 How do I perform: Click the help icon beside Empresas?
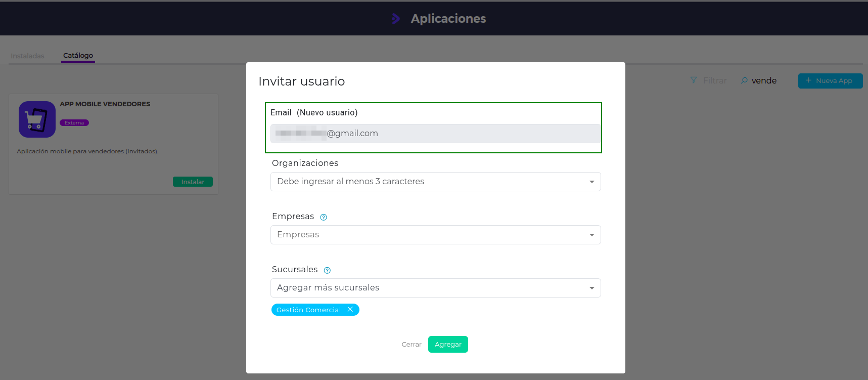(324, 217)
